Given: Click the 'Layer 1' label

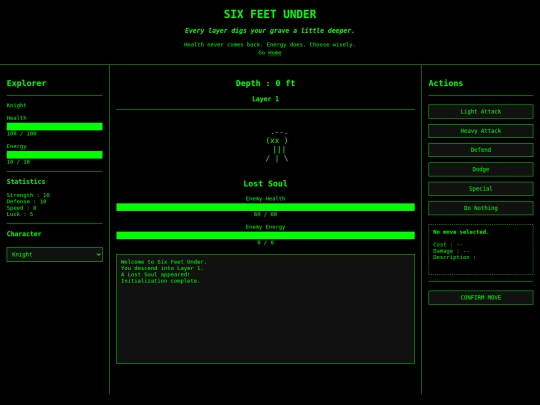Looking at the screenshot, I should (265, 99).
